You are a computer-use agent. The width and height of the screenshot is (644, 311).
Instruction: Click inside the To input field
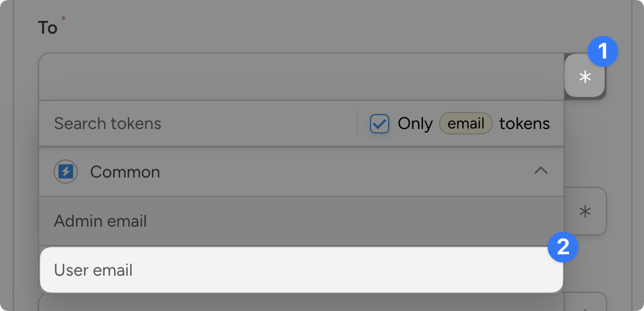tap(301, 77)
